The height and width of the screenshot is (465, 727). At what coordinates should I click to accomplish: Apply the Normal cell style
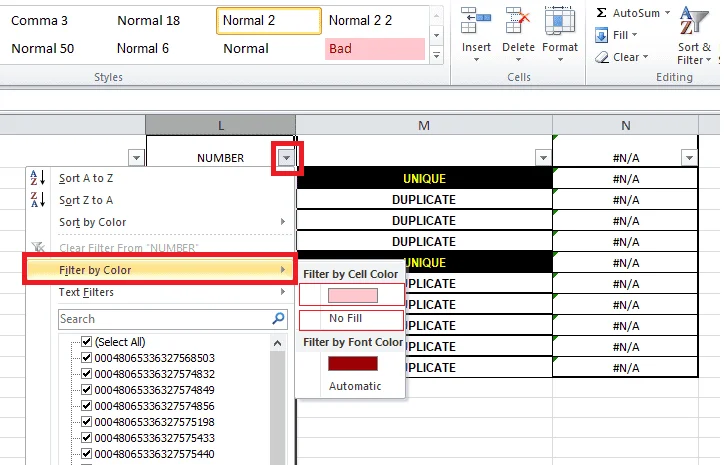click(246, 49)
